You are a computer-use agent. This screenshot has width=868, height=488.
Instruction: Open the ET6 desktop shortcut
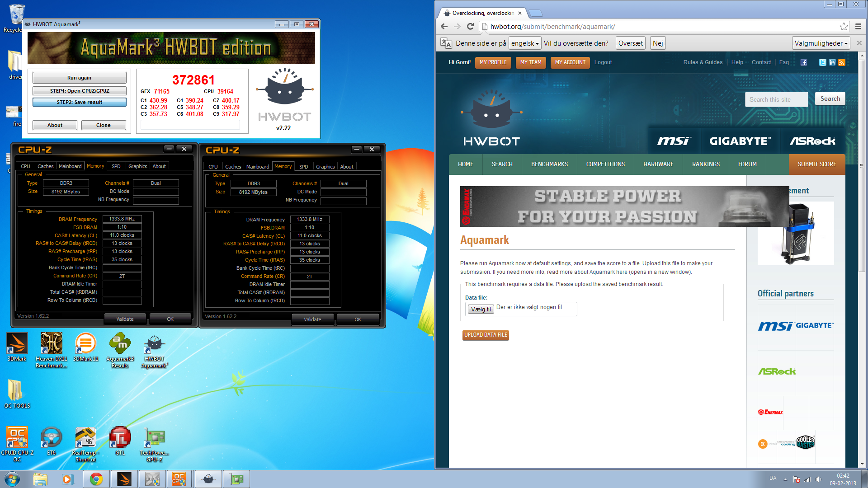pos(51,441)
